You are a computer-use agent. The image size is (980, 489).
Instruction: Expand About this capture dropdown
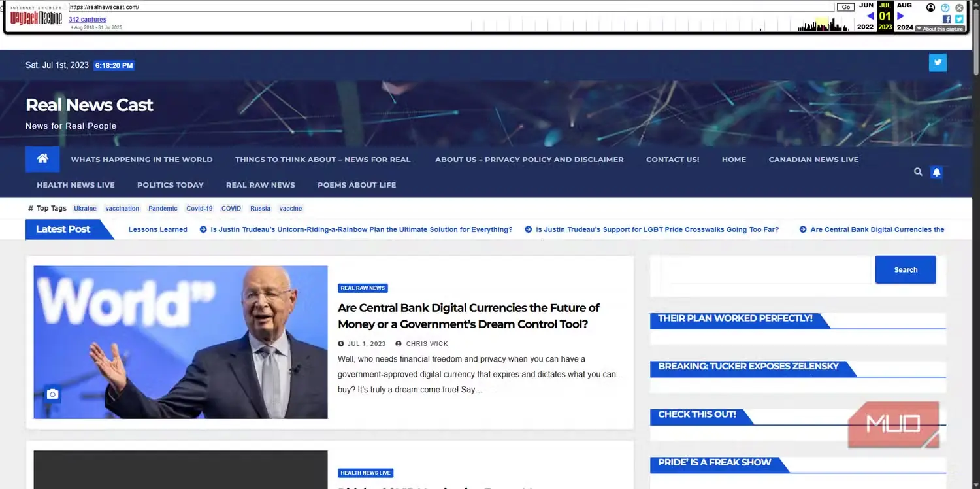tap(939, 29)
